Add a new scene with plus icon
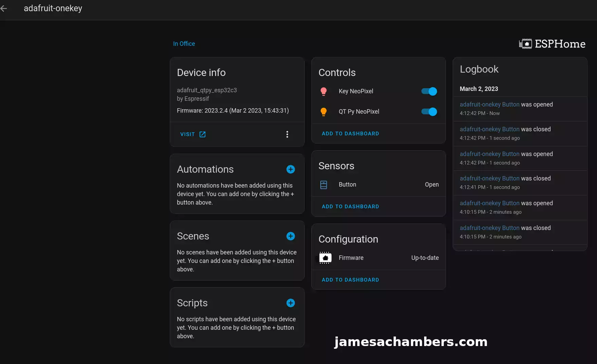597x364 pixels. 291,236
